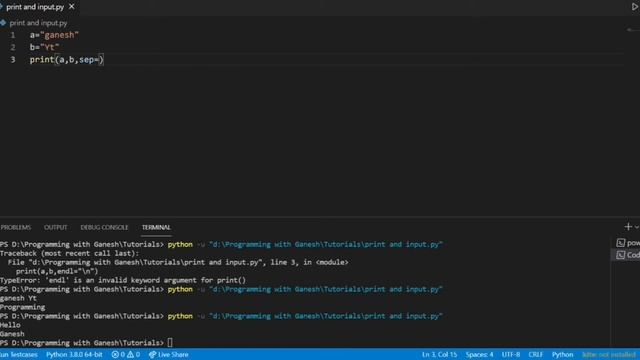The height and width of the screenshot is (360, 640).
Task: Click on the print(a,b,sep=) statement
Action: pos(67,60)
